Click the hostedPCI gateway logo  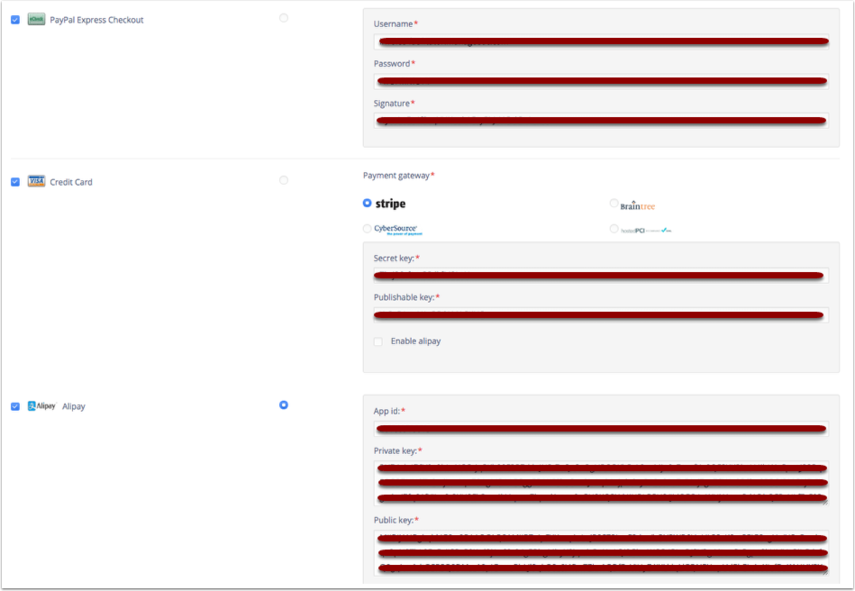[645, 230]
